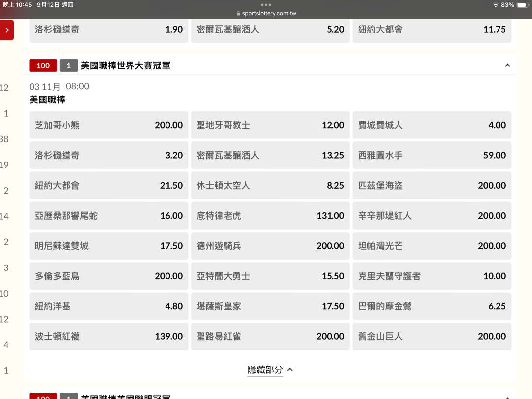532x399 pixels.
Task: Select top row 密爾瓦基釀酒人 at 5.20
Action: 270,31
